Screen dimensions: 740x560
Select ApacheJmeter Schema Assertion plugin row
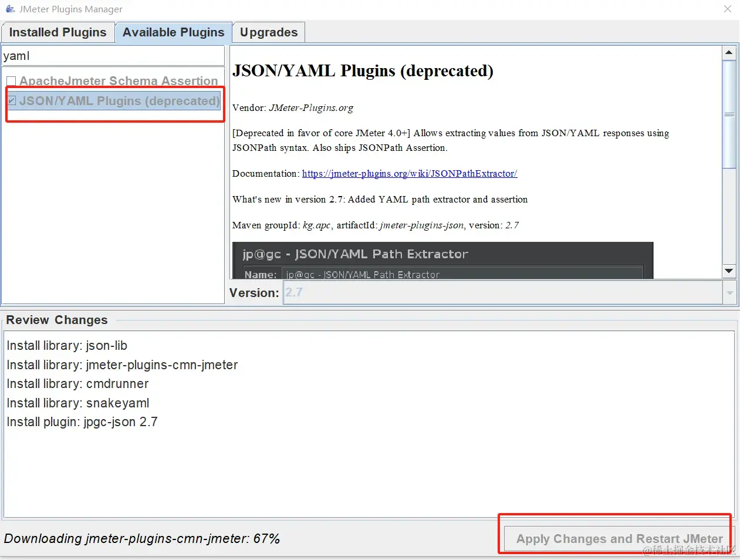pyautogui.click(x=113, y=81)
